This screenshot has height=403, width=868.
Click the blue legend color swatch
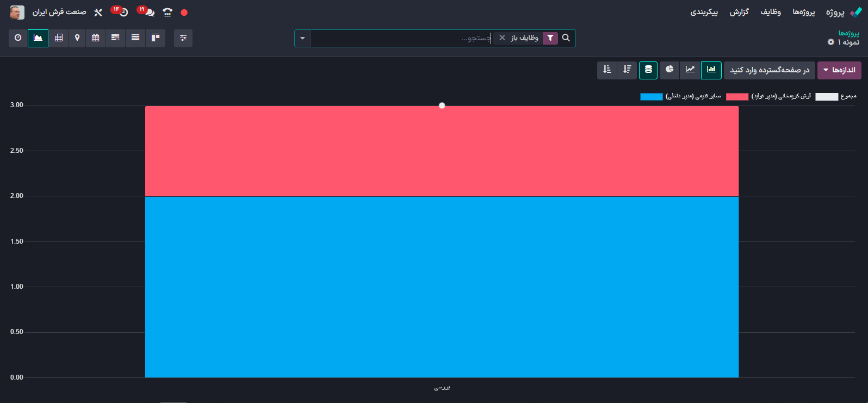pos(651,97)
